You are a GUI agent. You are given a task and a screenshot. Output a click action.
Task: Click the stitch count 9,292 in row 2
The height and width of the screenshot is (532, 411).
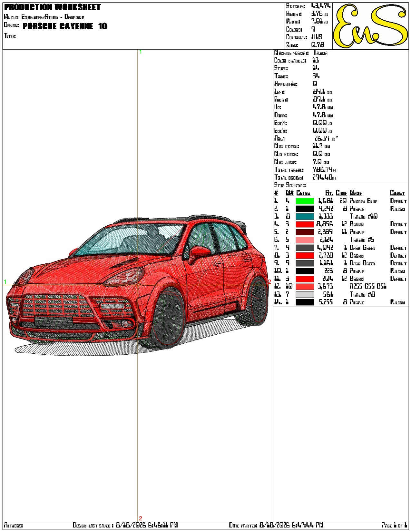coord(326,209)
